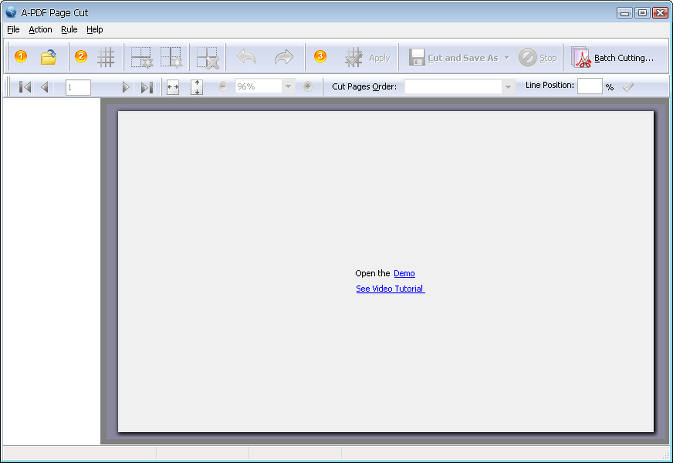Go to the next page
The height and width of the screenshot is (463, 673).
tap(126, 87)
